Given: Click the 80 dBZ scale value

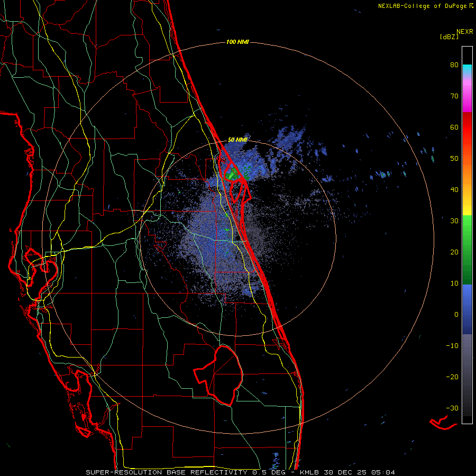Looking at the screenshot, I should tap(454, 65).
